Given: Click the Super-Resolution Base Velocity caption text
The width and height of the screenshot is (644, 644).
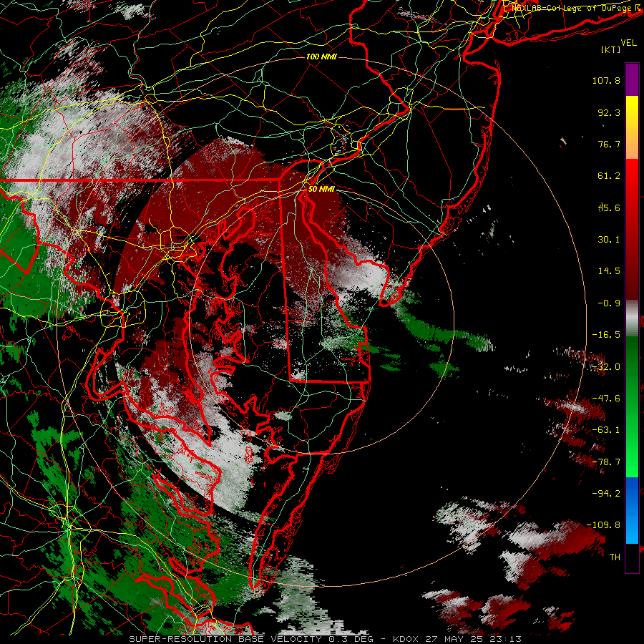Looking at the screenshot, I should click(326, 639).
